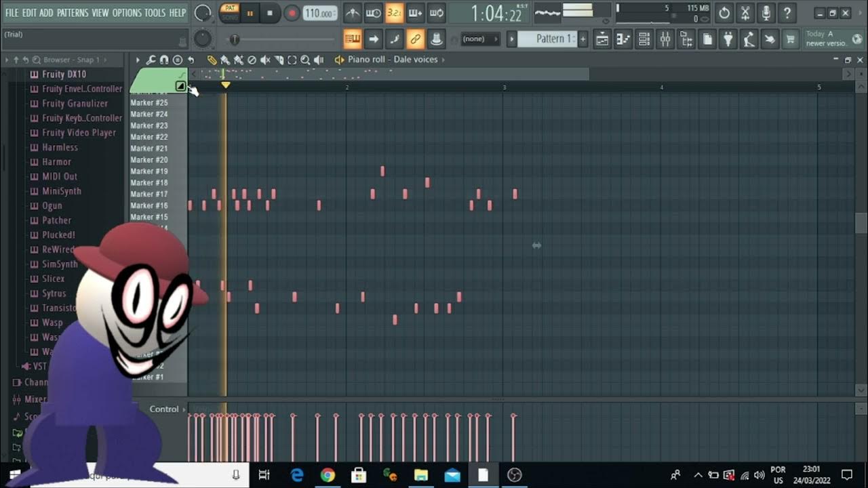Click the shopping cart icon
This screenshot has width=868, height=488.
790,39
